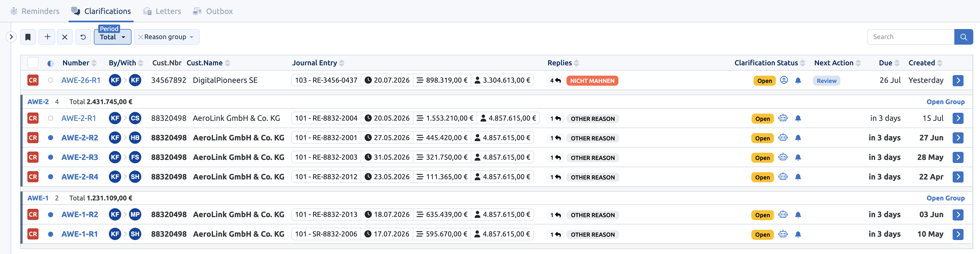Click into the Search field
Viewport: 980px width, 254px height.
(911, 37)
